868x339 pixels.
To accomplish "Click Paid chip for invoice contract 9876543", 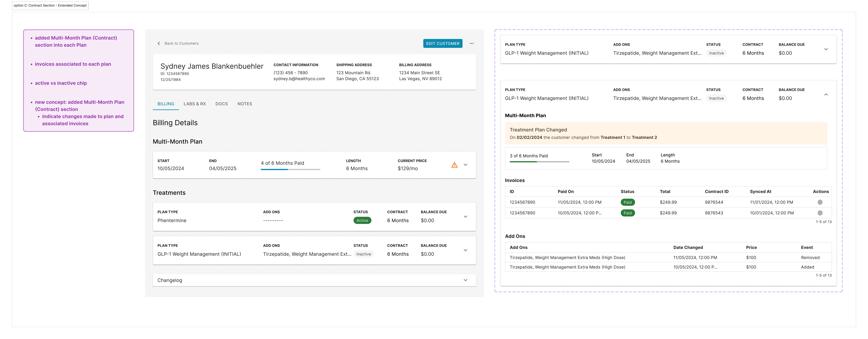I will point(628,213).
